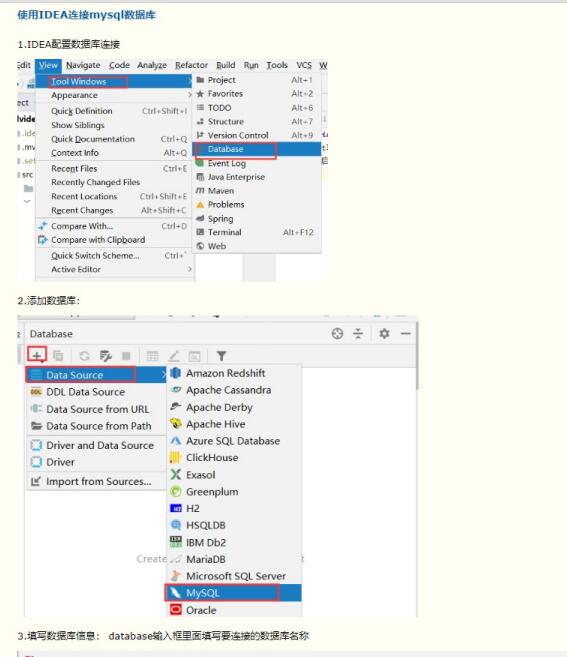Select Context Info menu entry
This screenshot has width=567, height=657.
pos(114,153)
